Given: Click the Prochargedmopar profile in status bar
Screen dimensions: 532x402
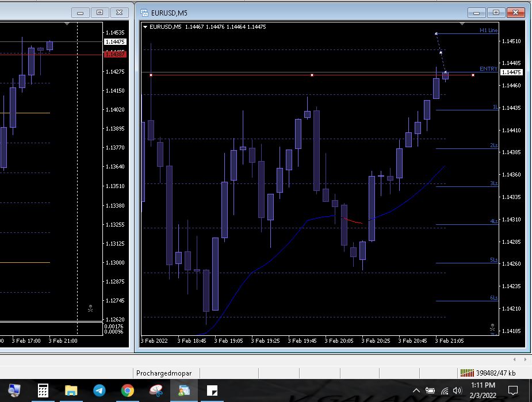Looking at the screenshot, I should click(164, 373).
